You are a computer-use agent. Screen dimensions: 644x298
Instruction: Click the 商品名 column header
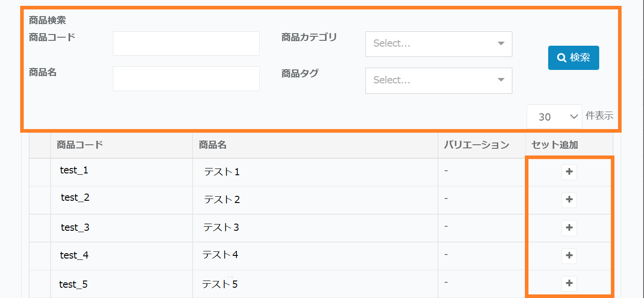coord(213,145)
